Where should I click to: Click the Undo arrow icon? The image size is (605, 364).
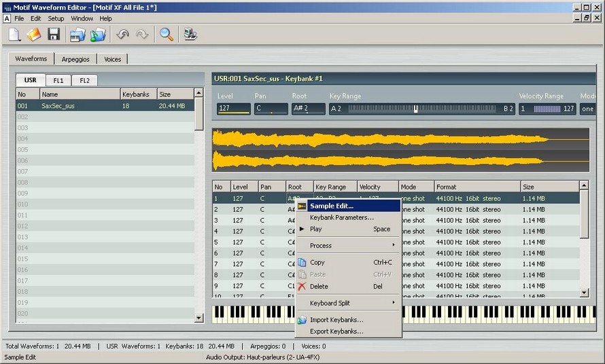pyautogui.click(x=122, y=35)
